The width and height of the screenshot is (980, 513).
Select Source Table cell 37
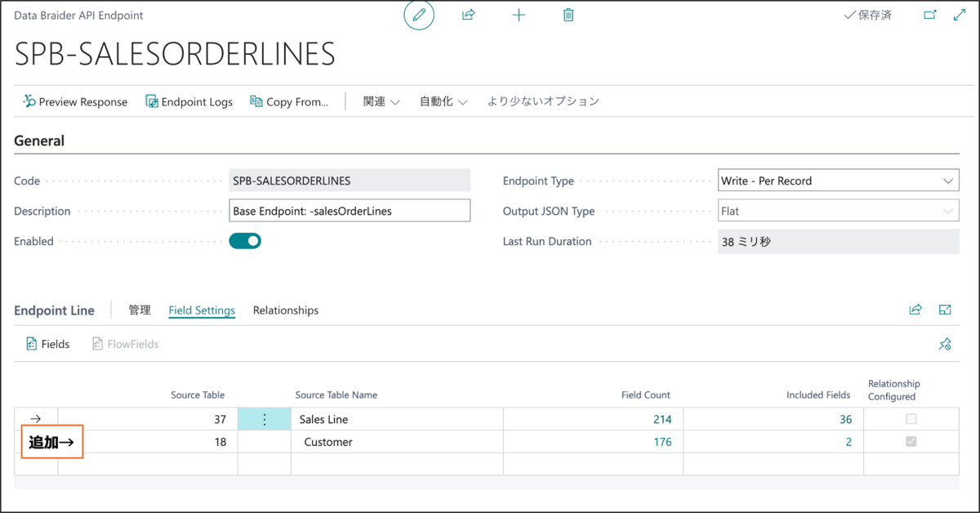point(148,419)
